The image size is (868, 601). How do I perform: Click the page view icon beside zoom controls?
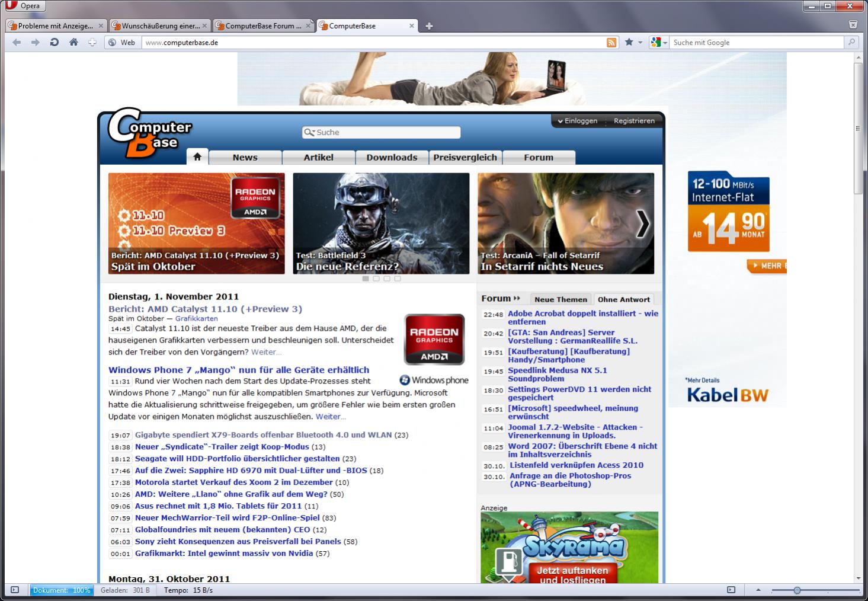(x=731, y=590)
